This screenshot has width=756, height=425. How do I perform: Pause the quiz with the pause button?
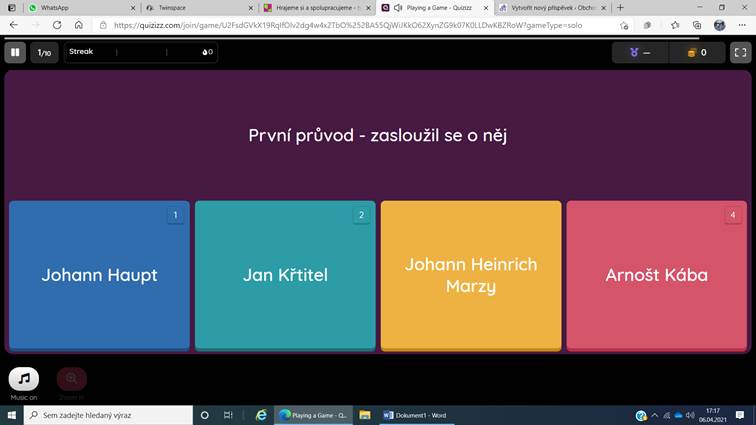[15, 52]
